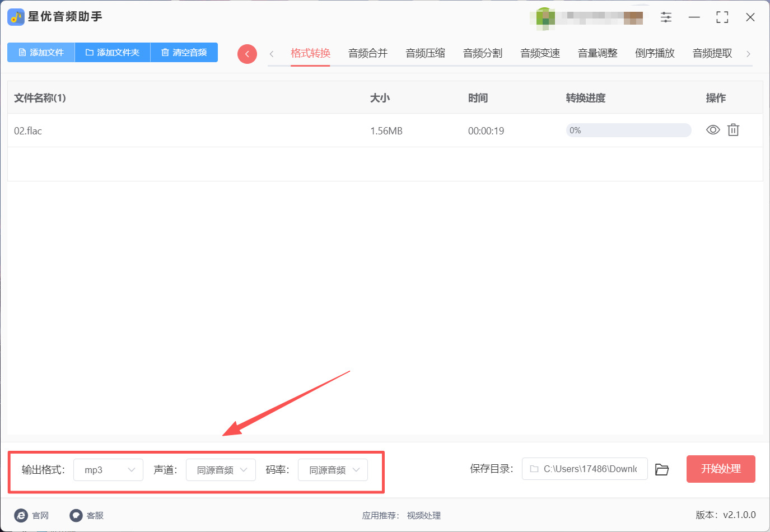770x532 pixels.
Task: Click the 0% conversion progress bar
Action: (628, 130)
